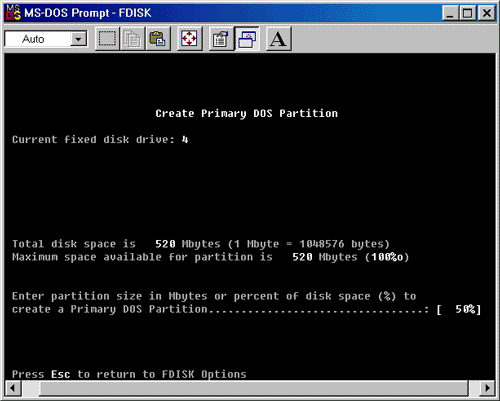The height and width of the screenshot is (401, 500).
Task: Click the partition size field showing 50%
Action: 459,309
